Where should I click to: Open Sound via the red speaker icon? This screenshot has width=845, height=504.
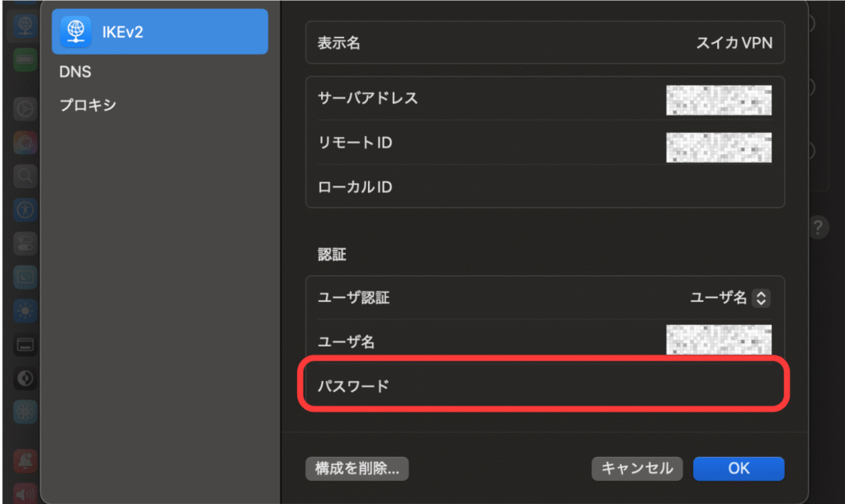pos(26,494)
